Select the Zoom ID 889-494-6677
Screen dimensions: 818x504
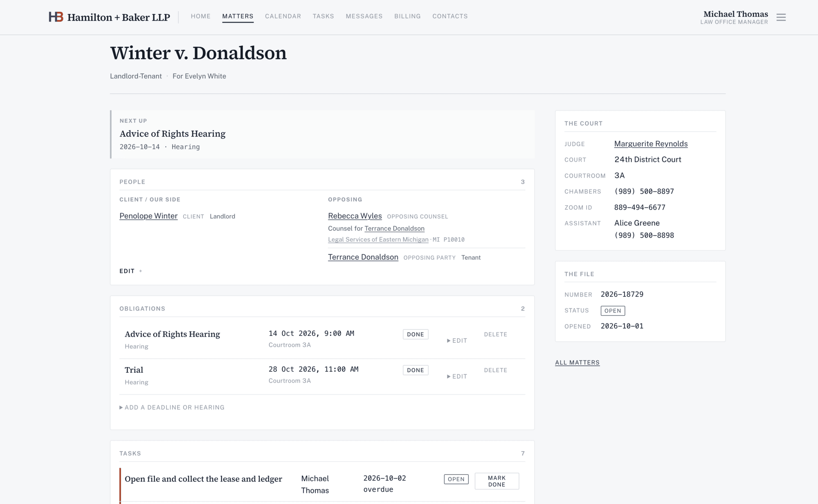click(x=640, y=207)
